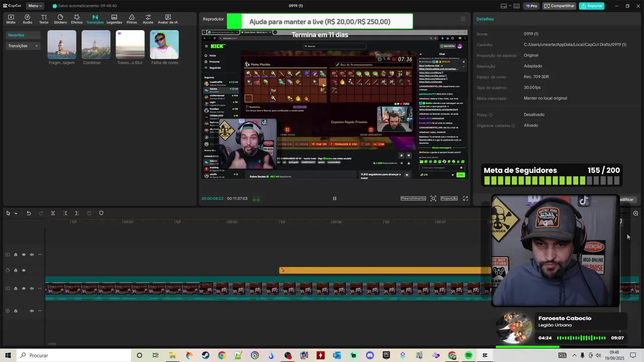The height and width of the screenshot is (362, 644).
Task: Open Spotify from the taskbar
Action: 468,355
